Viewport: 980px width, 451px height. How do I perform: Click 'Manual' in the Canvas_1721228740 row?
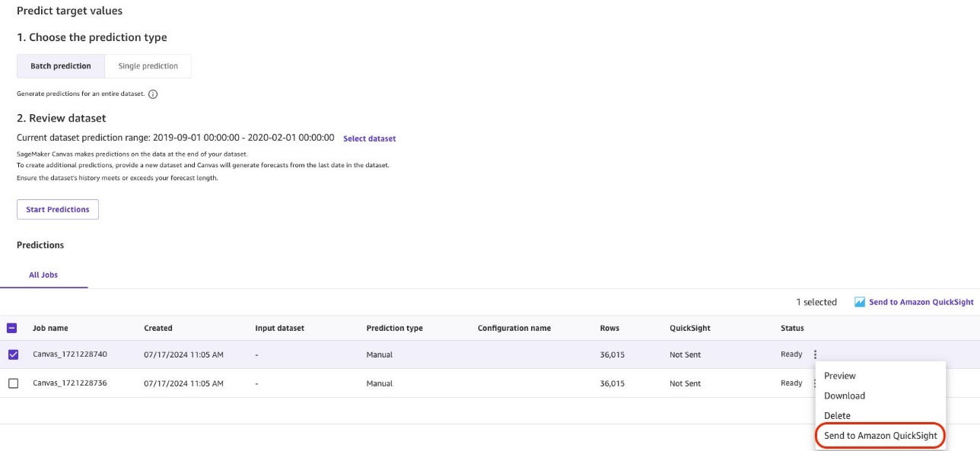(380, 354)
